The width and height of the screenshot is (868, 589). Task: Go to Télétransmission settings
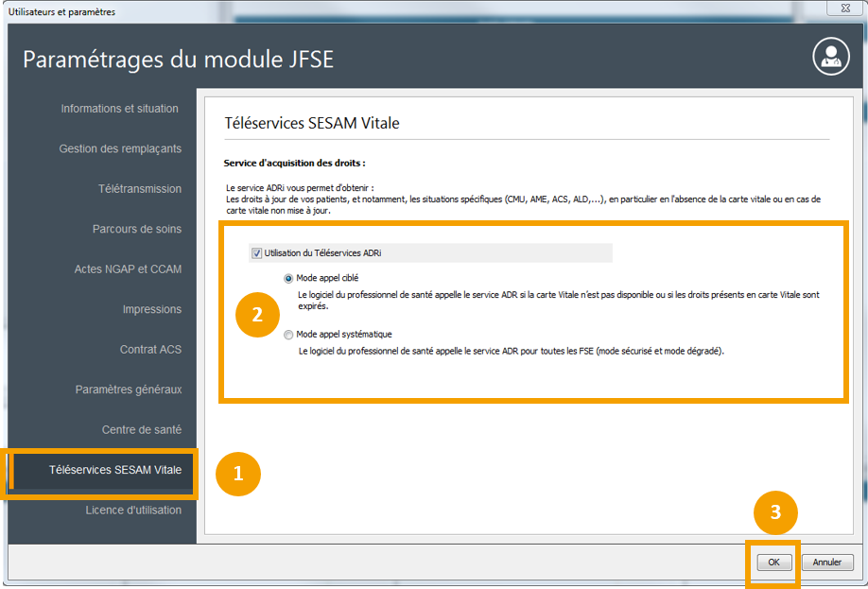140,189
